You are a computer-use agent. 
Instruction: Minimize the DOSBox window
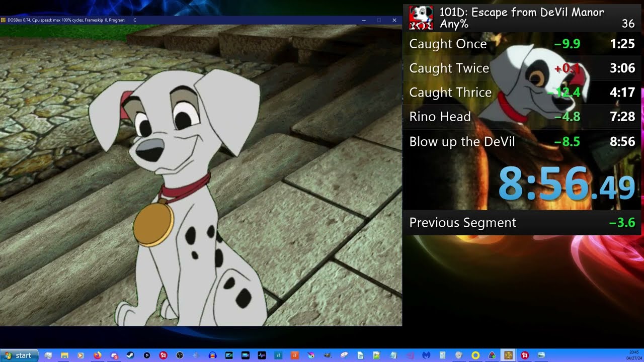(364, 20)
